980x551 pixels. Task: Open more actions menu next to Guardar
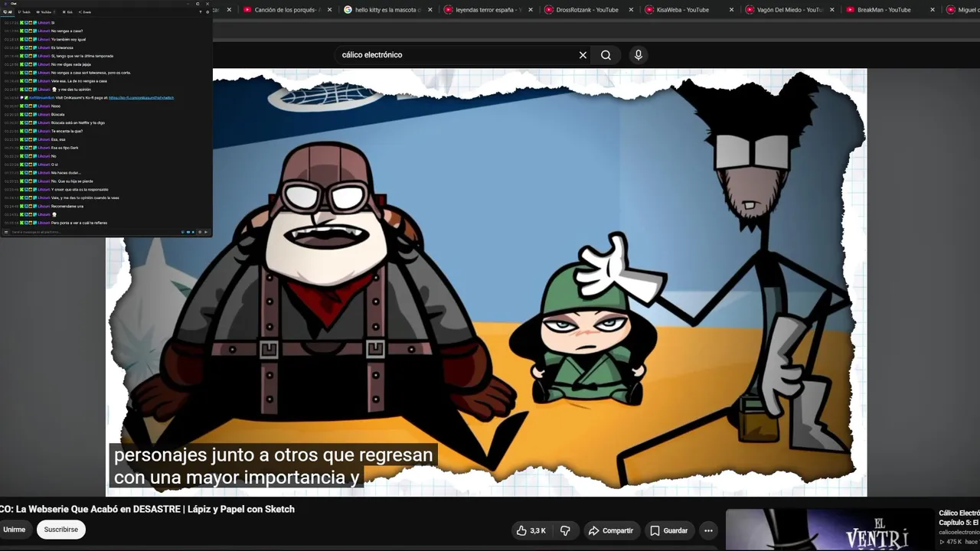point(708,530)
